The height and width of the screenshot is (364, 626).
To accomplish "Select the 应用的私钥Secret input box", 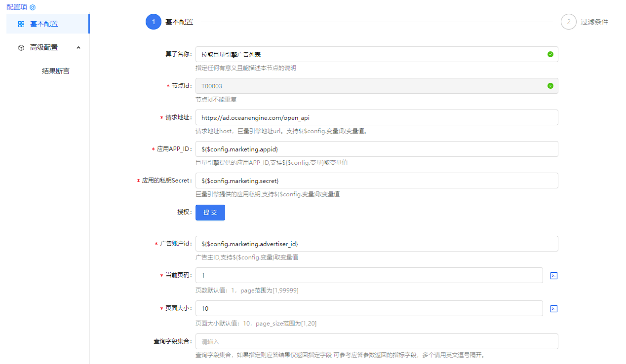I will pos(376,181).
